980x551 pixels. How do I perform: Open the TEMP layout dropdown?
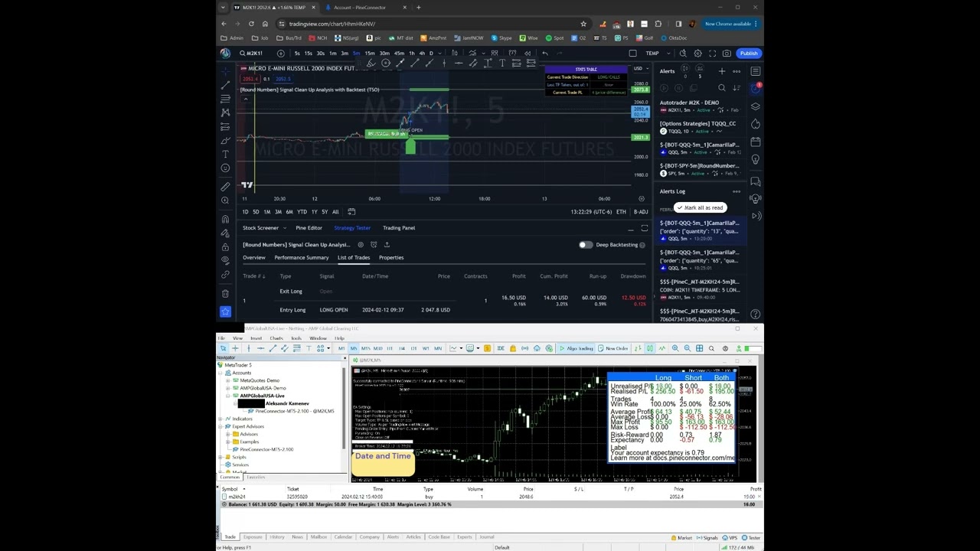click(658, 54)
